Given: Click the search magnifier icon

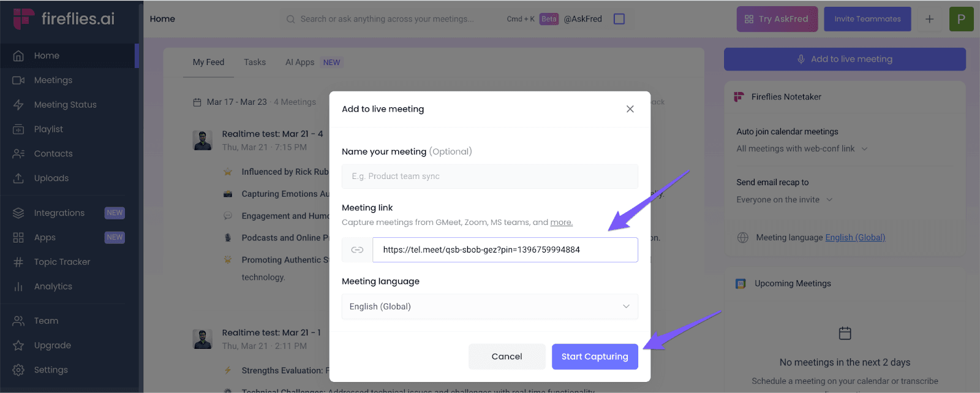Looking at the screenshot, I should (290, 19).
